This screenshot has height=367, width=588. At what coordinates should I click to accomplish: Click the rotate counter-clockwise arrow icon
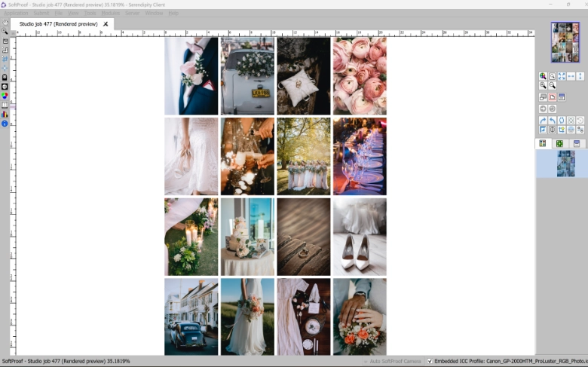tap(552, 120)
